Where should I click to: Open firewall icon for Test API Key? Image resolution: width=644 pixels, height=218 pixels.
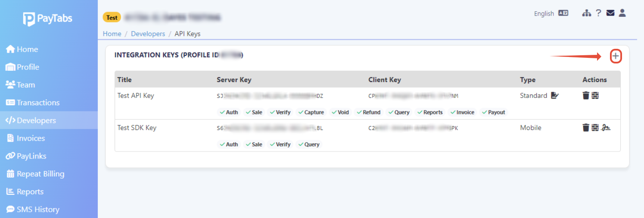click(x=595, y=96)
